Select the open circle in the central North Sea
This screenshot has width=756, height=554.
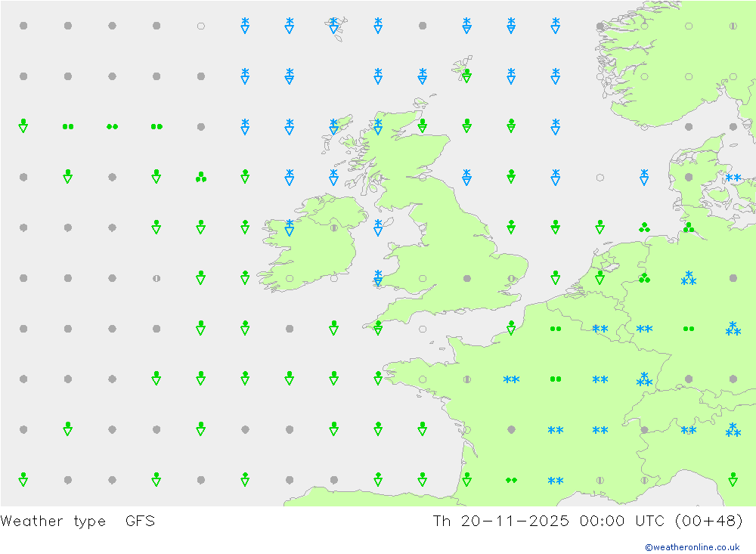(600, 178)
